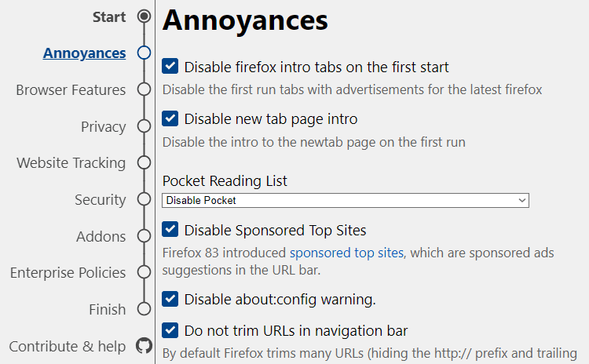The width and height of the screenshot is (589, 364).
Task: Toggle Disable new tab page intro checkbox
Action: coord(170,118)
